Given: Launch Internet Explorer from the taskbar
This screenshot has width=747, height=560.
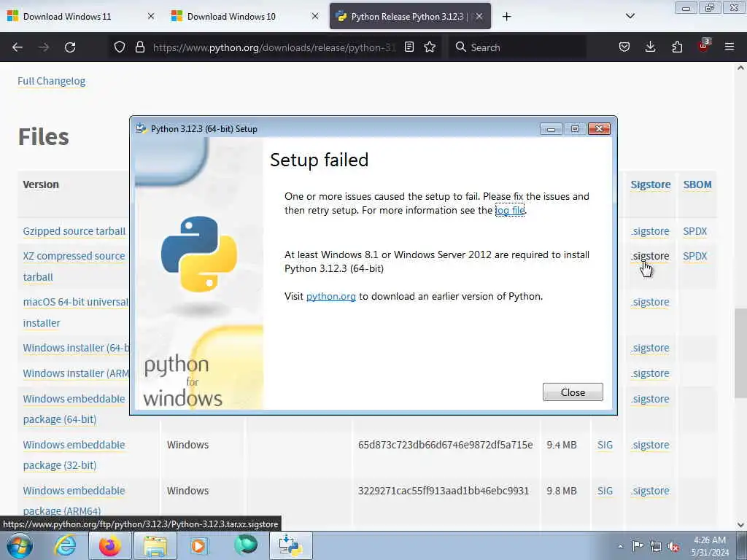Looking at the screenshot, I should [x=65, y=545].
